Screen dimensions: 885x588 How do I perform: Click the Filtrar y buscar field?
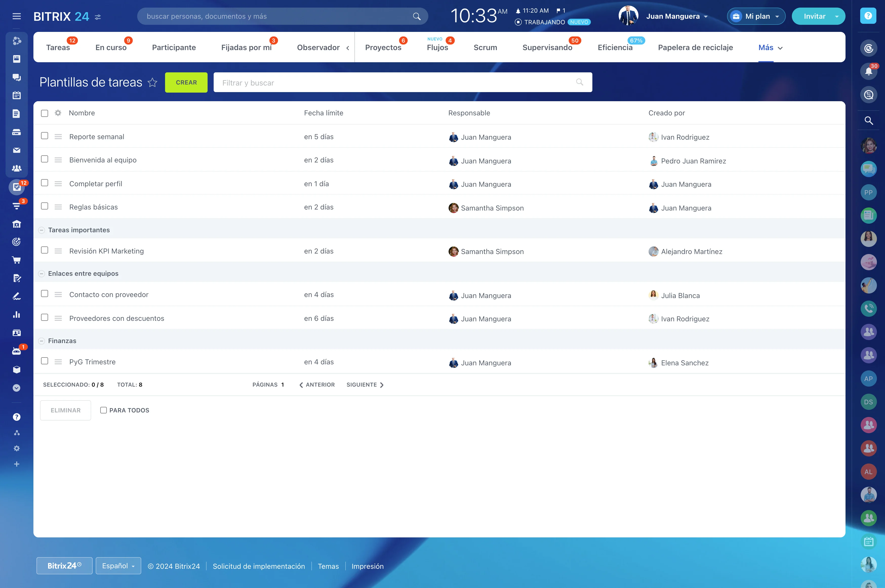[x=394, y=82]
